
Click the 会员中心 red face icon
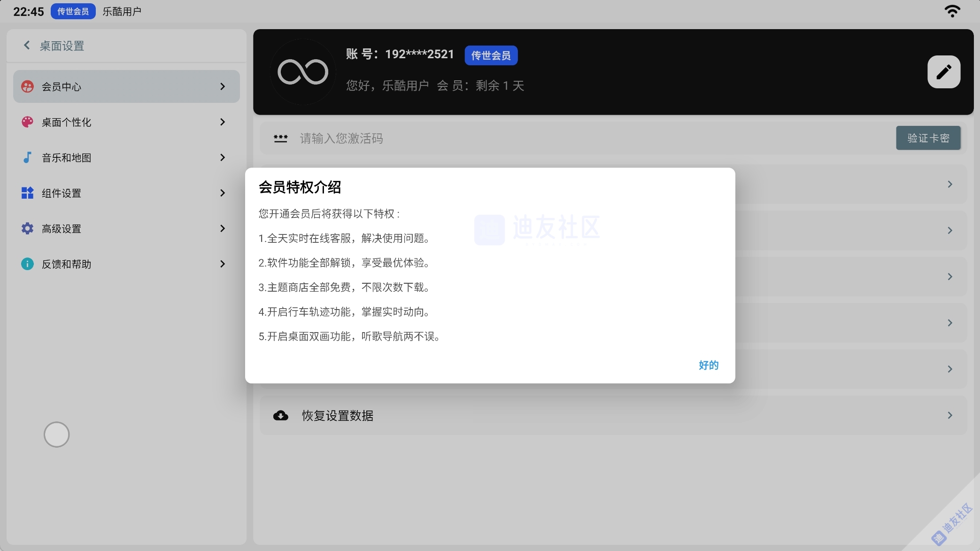27,86
